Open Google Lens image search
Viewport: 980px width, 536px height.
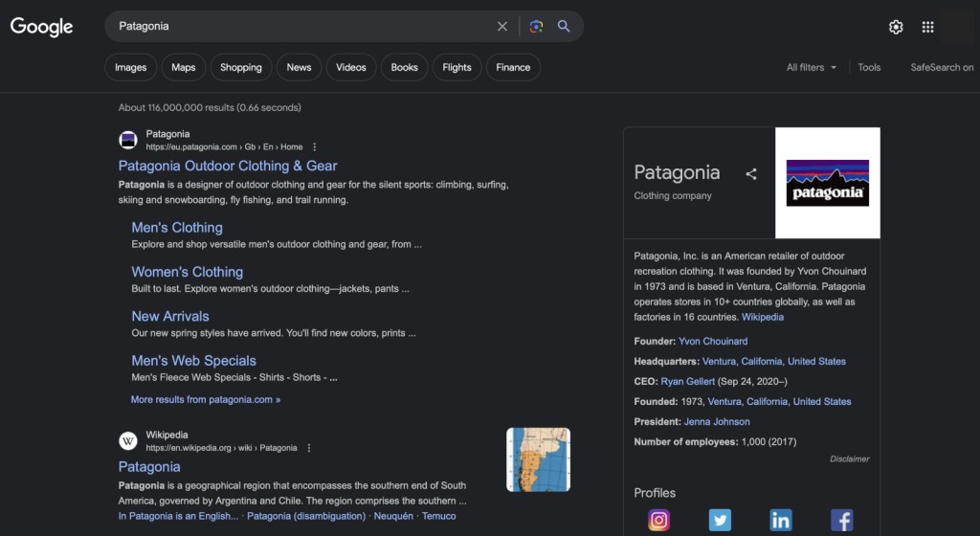tap(536, 26)
